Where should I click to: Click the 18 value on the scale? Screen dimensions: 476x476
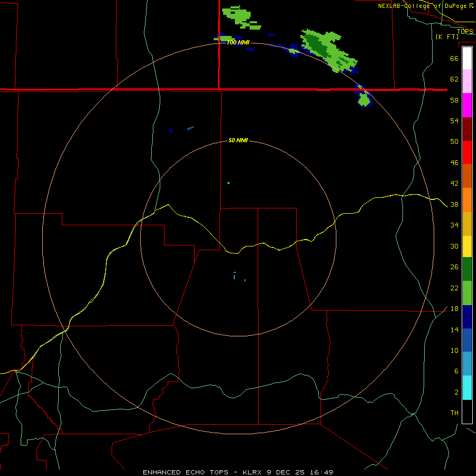click(454, 309)
